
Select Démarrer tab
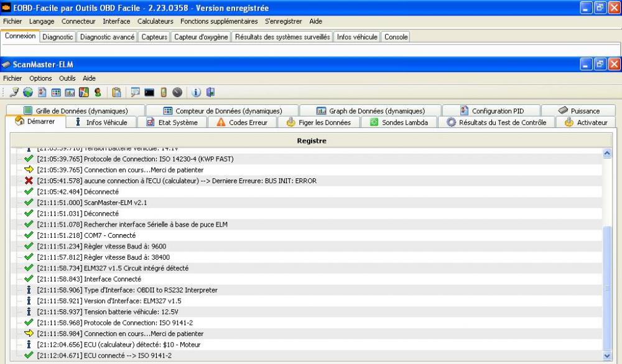[x=35, y=121]
